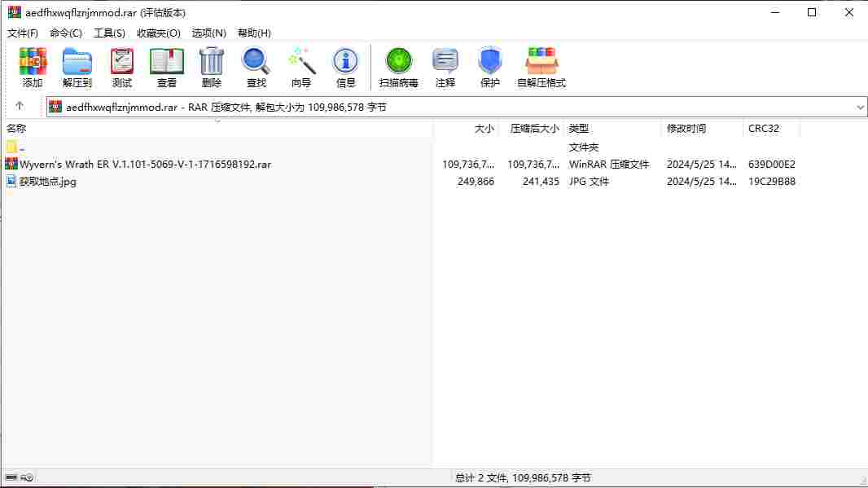Image resolution: width=868 pixels, height=488 pixels.
Task: Open the 选项(N) menu
Action: 208,33
